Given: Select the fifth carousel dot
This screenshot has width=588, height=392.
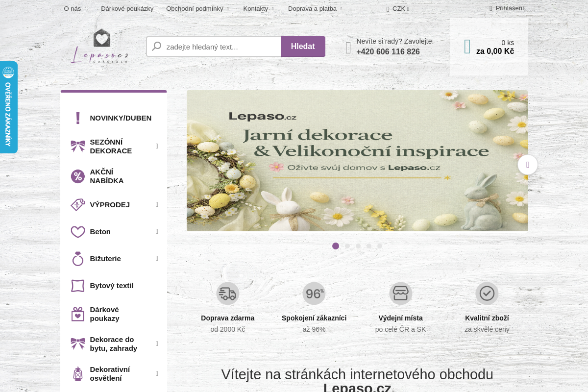Looking at the screenshot, I should 380,246.
